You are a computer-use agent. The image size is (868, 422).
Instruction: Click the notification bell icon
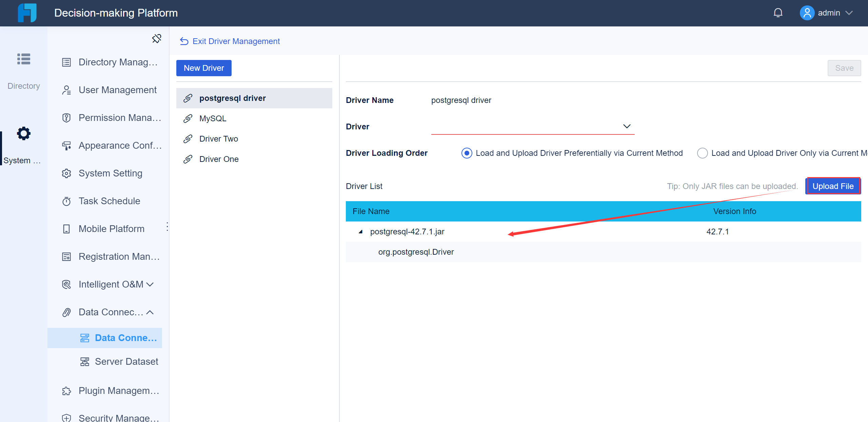point(777,13)
